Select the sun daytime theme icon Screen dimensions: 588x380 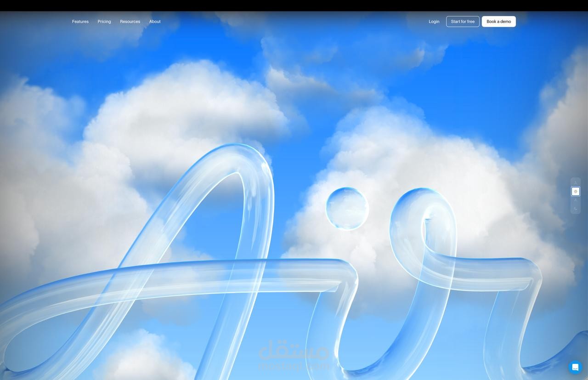576,192
